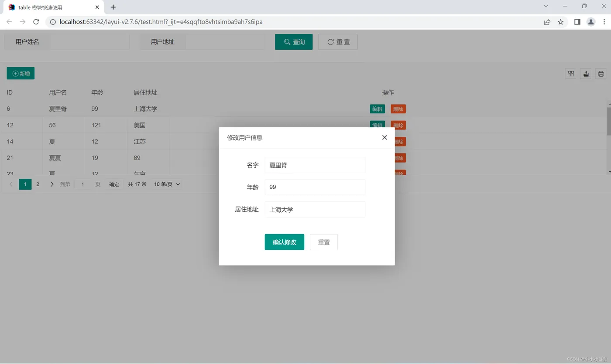Open the tab search dropdown
The width and height of the screenshot is (611, 364).
[546, 6]
